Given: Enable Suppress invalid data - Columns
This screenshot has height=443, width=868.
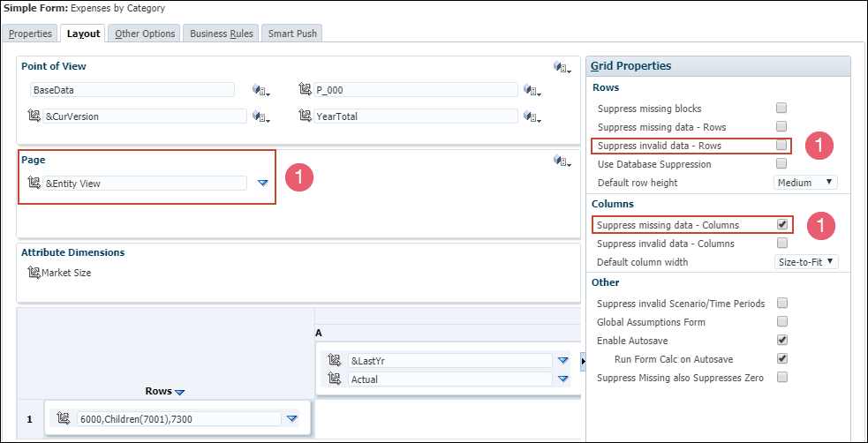Looking at the screenshot, I should point(782,243).
